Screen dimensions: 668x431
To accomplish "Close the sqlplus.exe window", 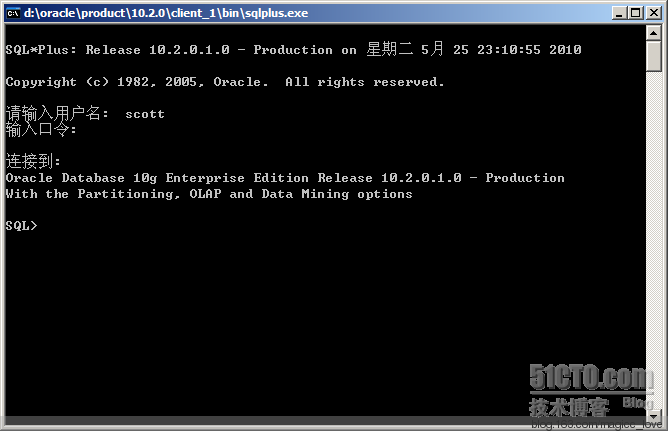I will [x=654, y=13].
